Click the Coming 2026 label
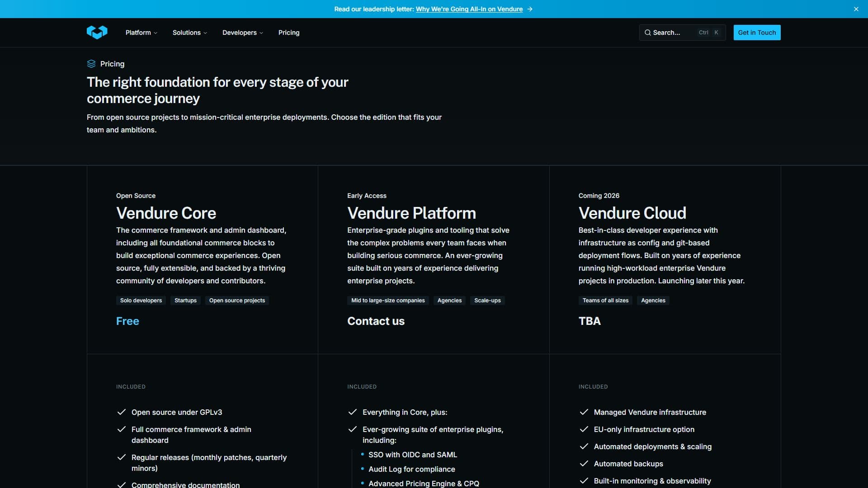 (x=599, y=196)
